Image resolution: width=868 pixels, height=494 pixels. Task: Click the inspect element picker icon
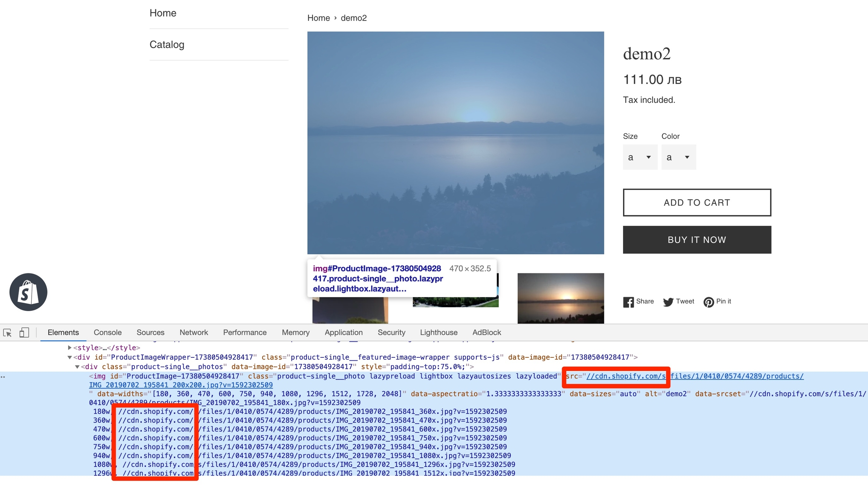click(8, 333)
